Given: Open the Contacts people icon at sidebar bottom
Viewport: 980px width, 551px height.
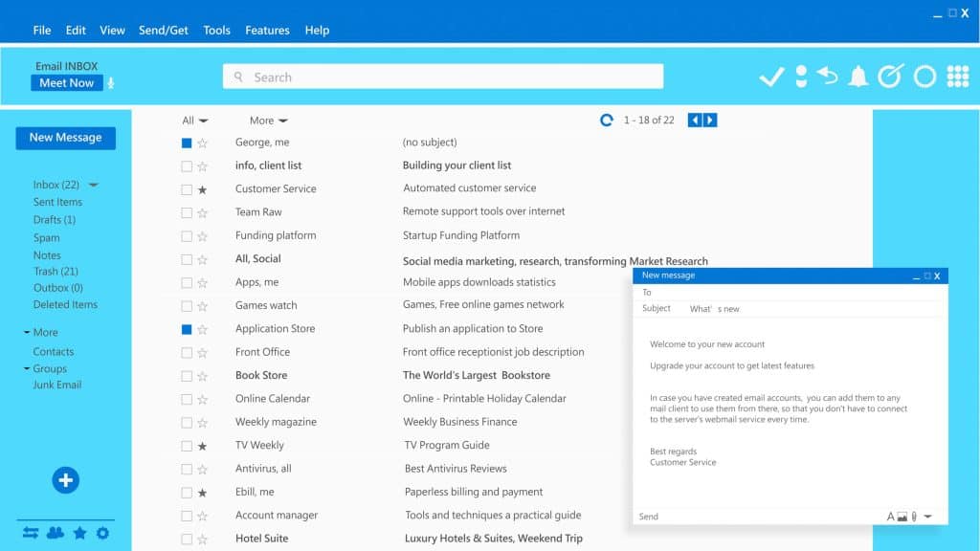Looking at the screenshot, I should tap(56, 533).
